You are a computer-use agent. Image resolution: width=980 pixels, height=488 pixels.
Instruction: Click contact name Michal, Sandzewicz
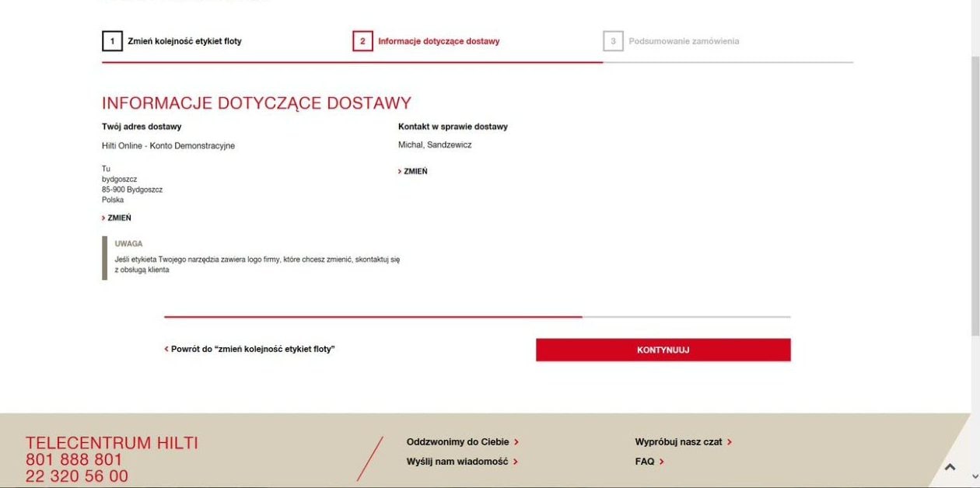(435, 145)
